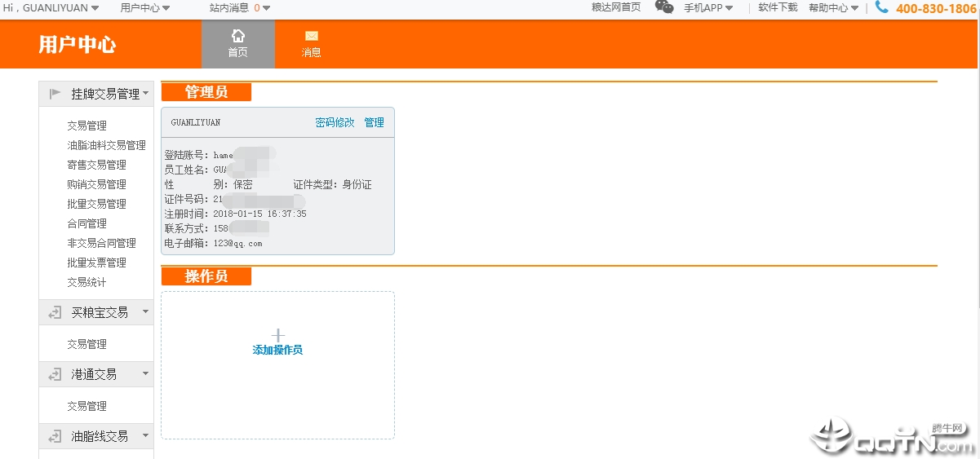Expand the 帮助中心 dropdown
Image resolution: width=980 pixels, height=459 pixels.
click(833, 8)
